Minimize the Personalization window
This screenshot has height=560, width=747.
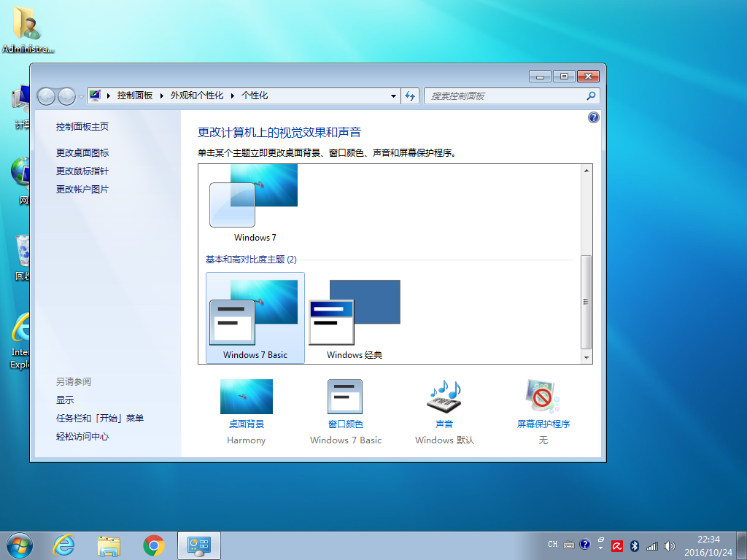540,76
